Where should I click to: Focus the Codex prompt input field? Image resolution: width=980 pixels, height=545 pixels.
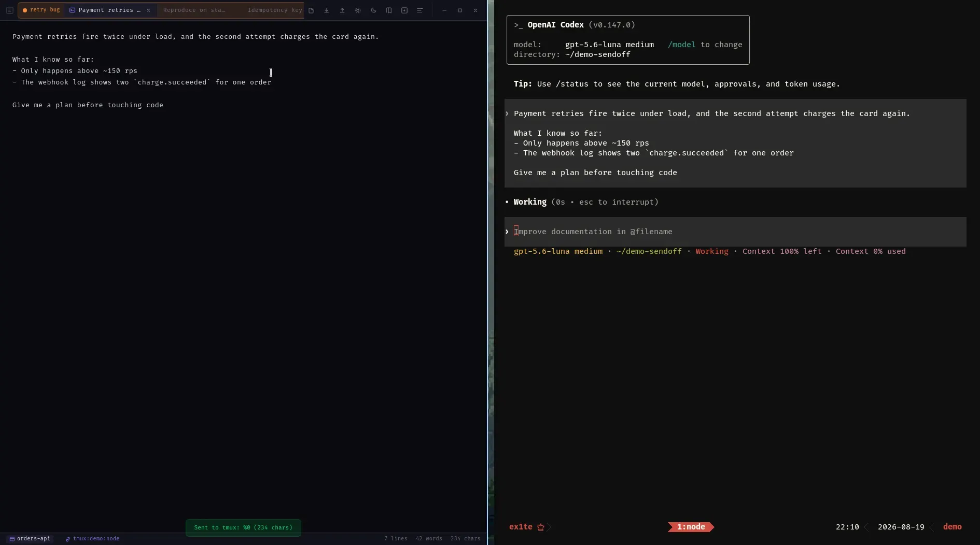point(735,232)
